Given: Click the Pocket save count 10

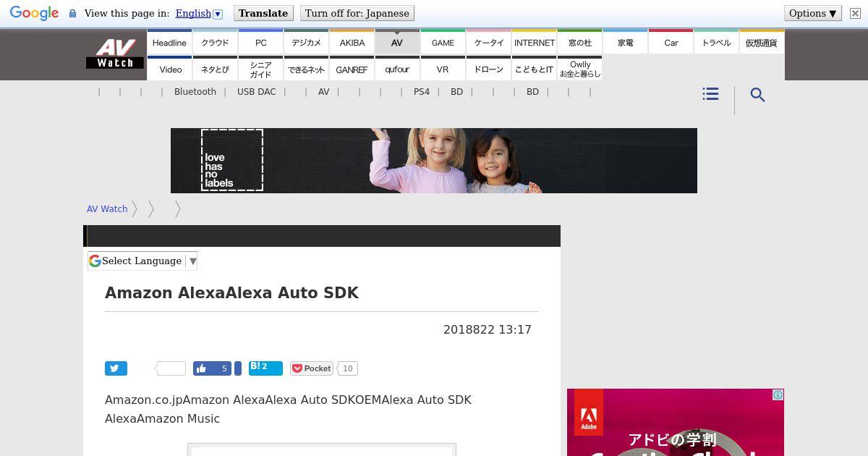Looking at the screenshot, I should (x=347, y=368).
